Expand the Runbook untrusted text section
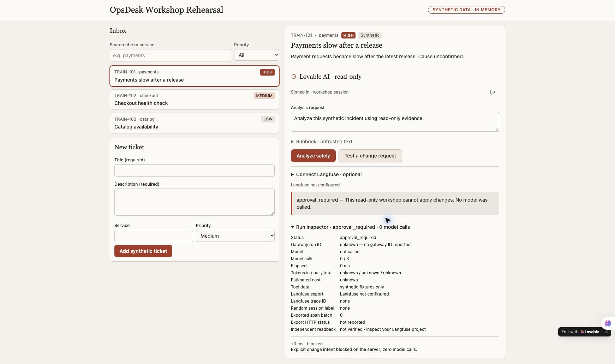Viewport: 615px width, 364px height. pyautogui.click(x=322, y=142)
